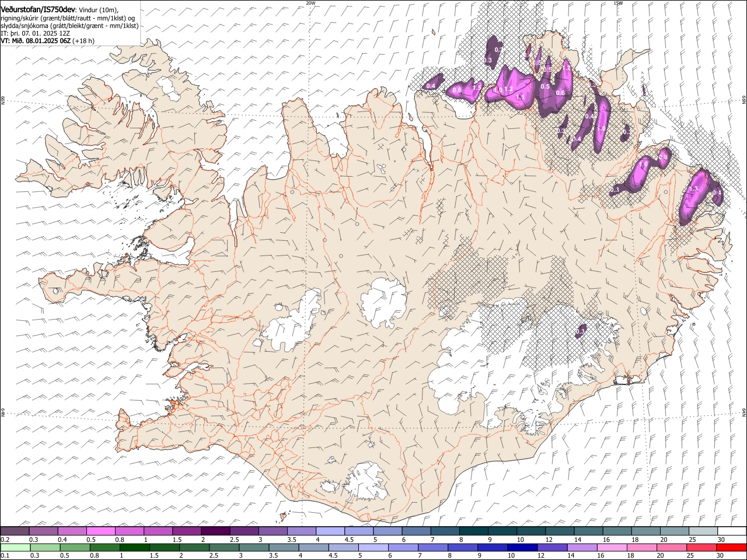The width and height of the screenshot is (747, 560).
Task: Click the white 30 swatch, upper legend row
Action: [732, 531]
